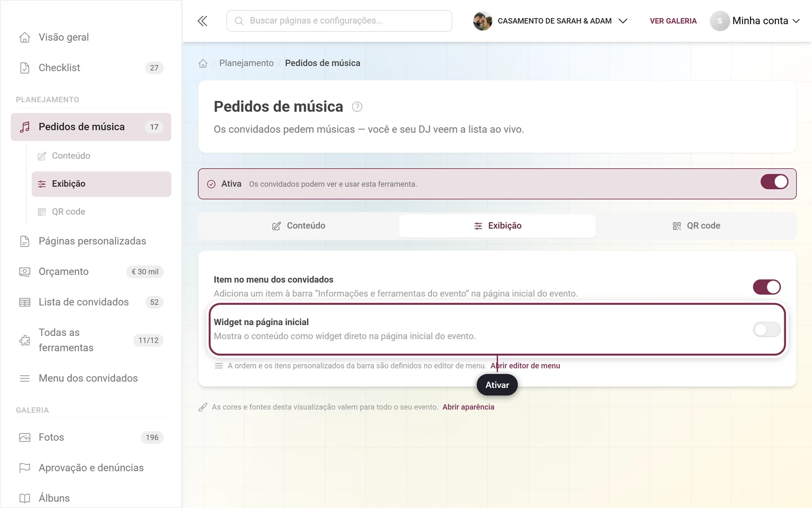Click the Checklist document icon in sidebar

25,68
